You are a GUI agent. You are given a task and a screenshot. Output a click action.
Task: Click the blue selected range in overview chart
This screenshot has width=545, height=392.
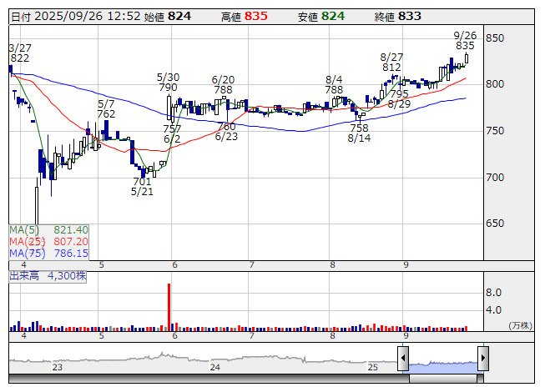[442, 364]
